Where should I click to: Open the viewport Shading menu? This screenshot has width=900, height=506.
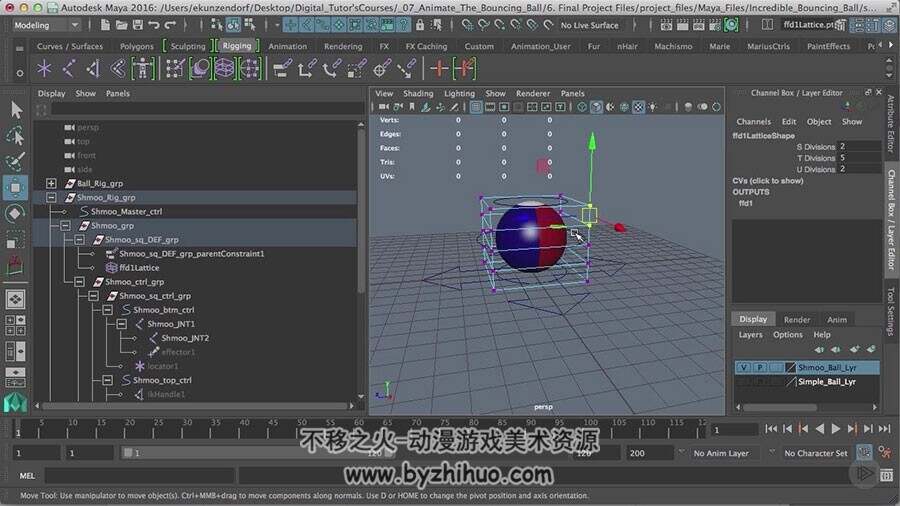coord(418,94)
